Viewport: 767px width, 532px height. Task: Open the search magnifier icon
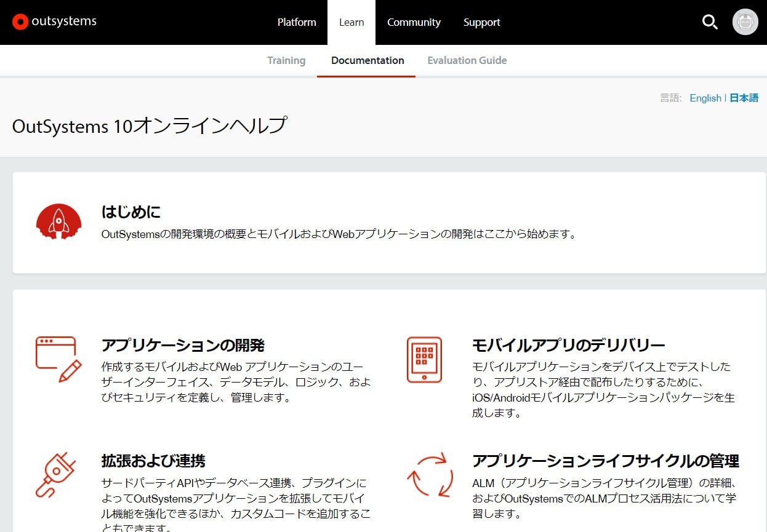[x=710, y=22]
